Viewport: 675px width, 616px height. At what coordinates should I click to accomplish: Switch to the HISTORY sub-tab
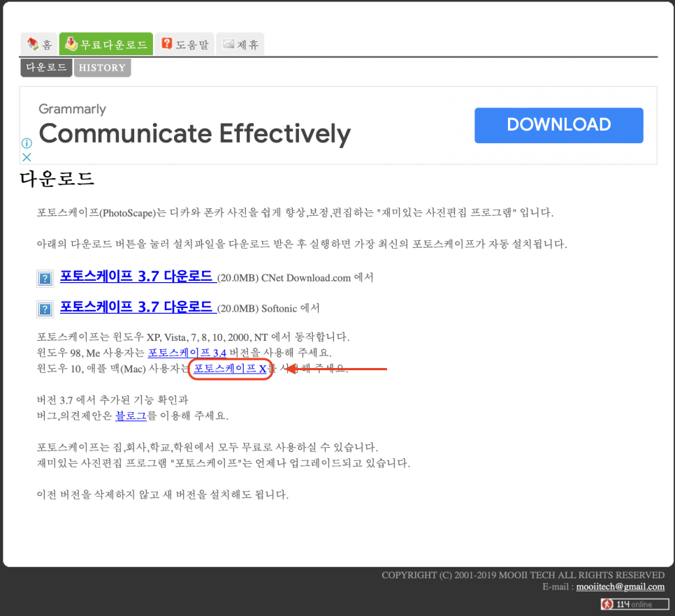coord(103,68)
